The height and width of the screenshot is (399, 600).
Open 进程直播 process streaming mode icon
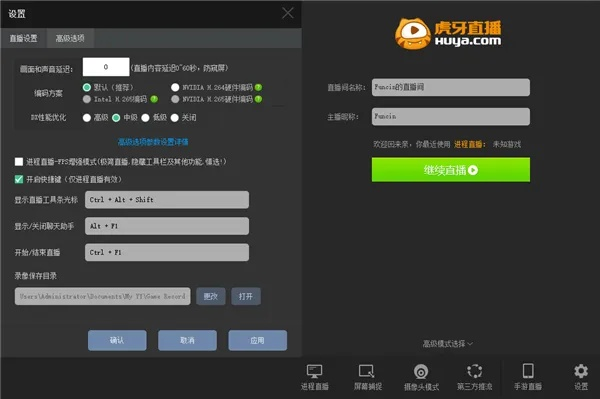tap(315, 371)
